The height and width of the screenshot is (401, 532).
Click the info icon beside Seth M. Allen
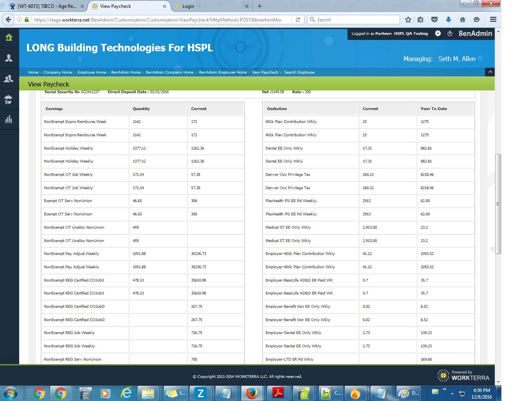[480, 58]
